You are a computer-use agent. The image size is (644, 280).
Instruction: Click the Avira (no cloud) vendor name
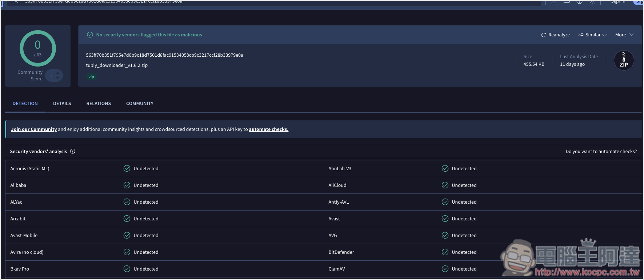click(x=27, y=252)
